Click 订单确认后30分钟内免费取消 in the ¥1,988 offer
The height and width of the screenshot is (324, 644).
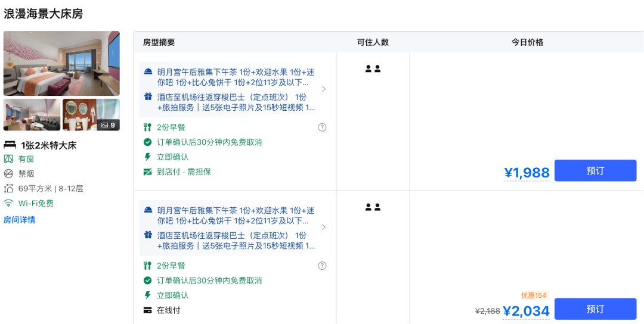click(209, 142)
